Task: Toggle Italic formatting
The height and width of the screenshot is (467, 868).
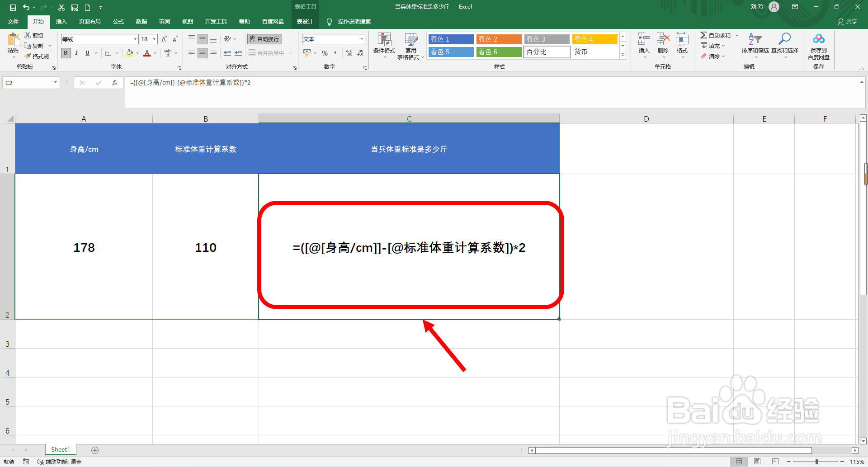Action: click(76, 53)
